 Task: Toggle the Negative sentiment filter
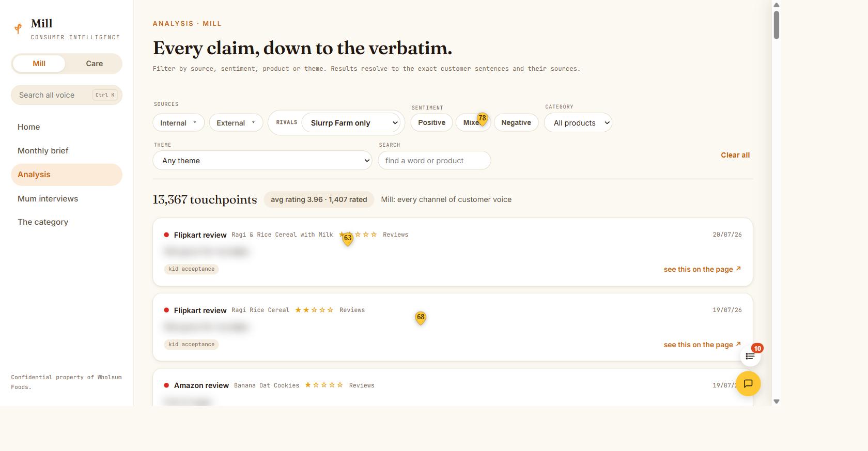click(x=516, y=122)
